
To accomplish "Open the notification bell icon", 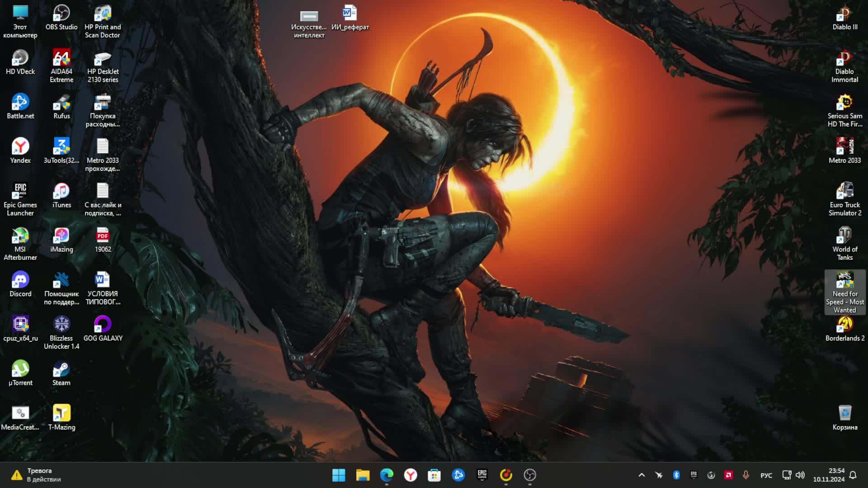I will [853, 475].
